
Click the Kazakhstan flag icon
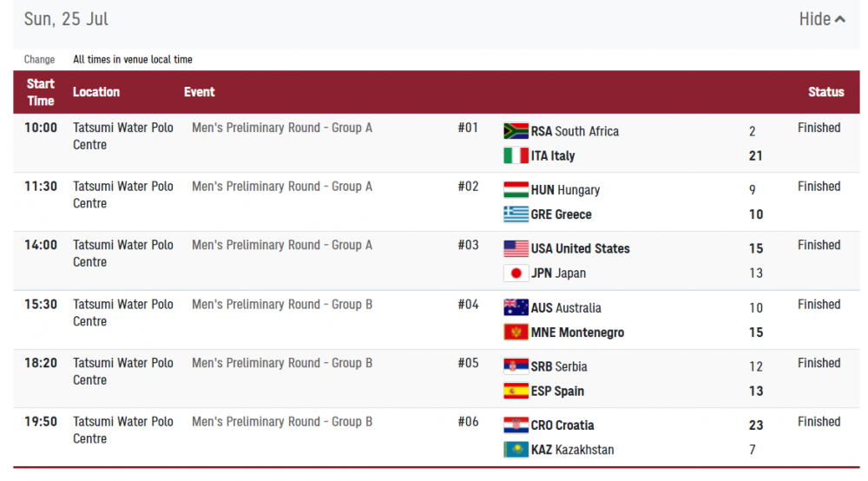[516, 450]
